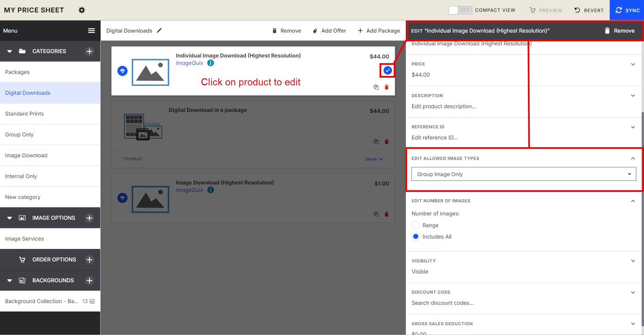Click the Order Options cart icon

pyautogui.click(x=22, y=260)
